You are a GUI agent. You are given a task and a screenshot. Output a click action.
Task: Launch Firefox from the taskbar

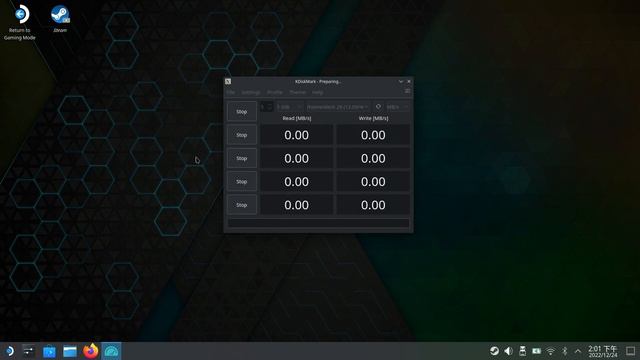tap(91, 351)
